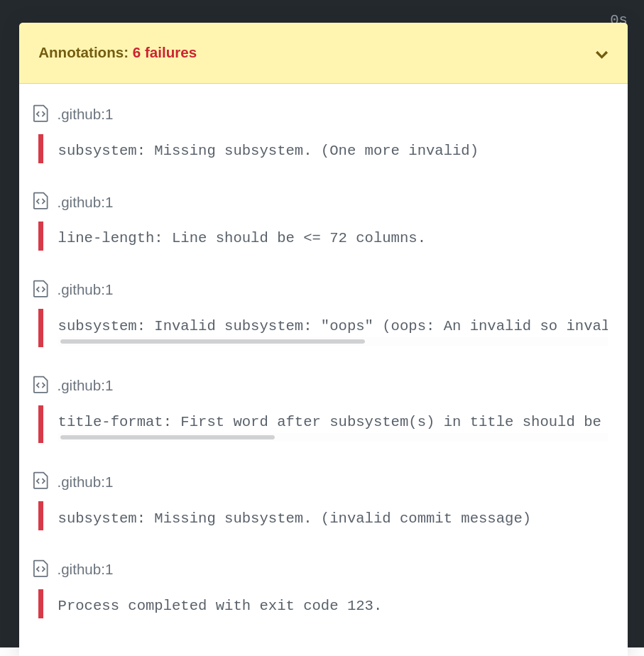Image resolution: width=644 pixels, height=656 pixels.
Task: Open .github:1 link above "oops" subsystem message
Action: 85,290
